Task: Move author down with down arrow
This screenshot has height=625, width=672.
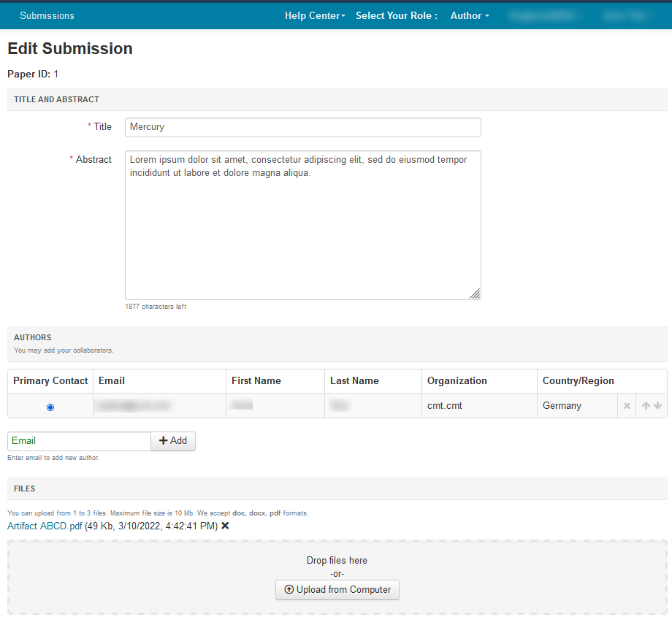Action: [x=658, y=406]
